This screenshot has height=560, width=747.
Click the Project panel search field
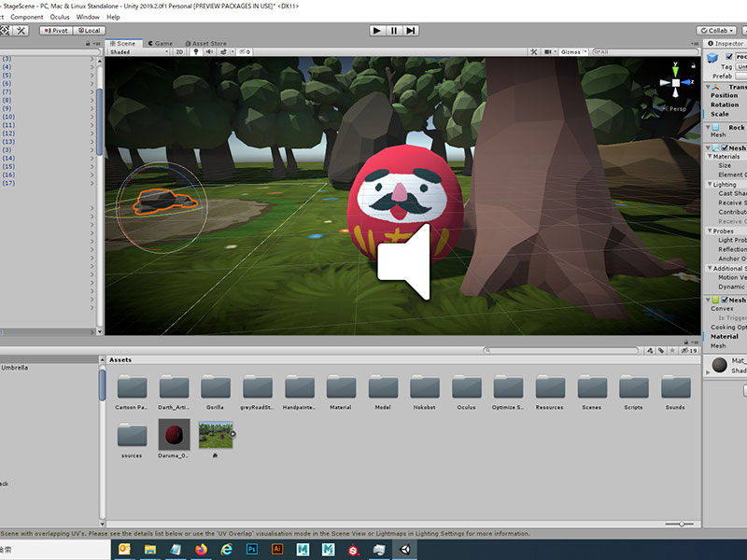[561, 351]
